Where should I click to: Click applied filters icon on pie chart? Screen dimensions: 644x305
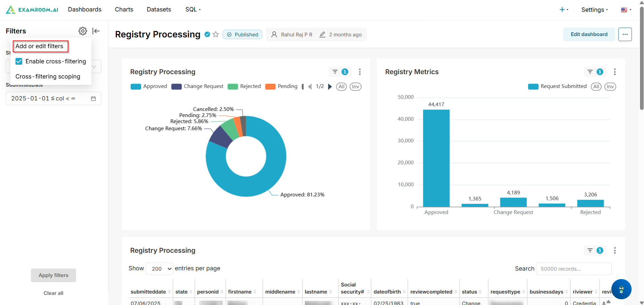[339, 72]
